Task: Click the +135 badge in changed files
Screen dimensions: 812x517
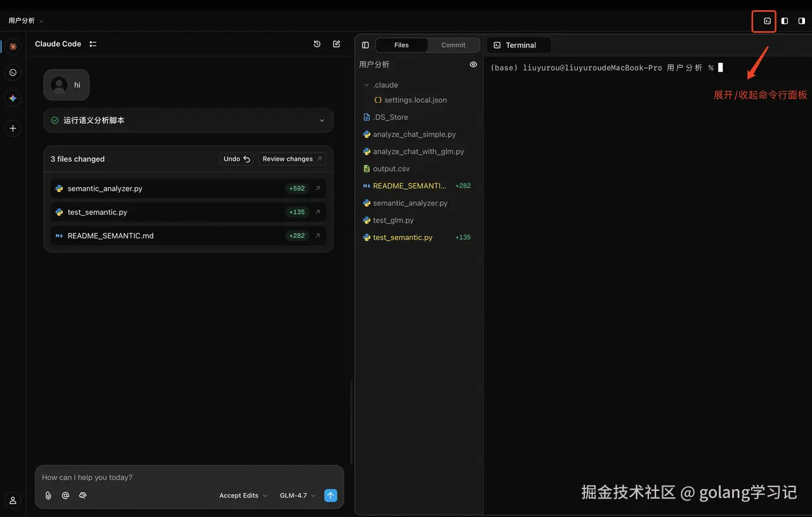Action: [297, 212]
